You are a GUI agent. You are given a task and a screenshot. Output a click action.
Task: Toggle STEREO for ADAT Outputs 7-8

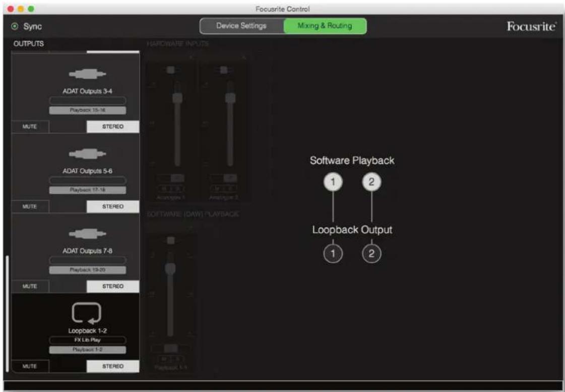113,286
